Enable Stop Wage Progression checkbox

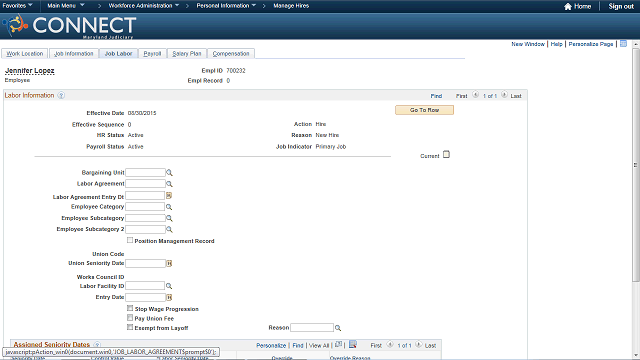(130, 308)
